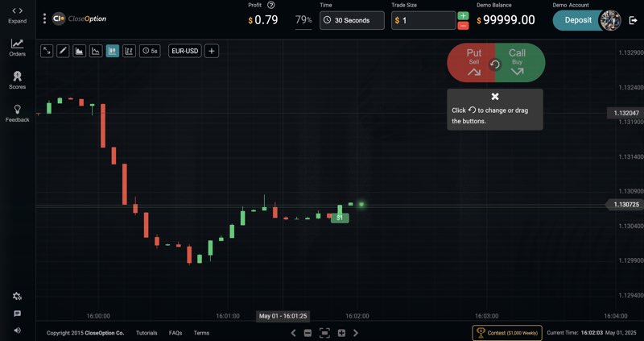Open the chat message icon

17,314
